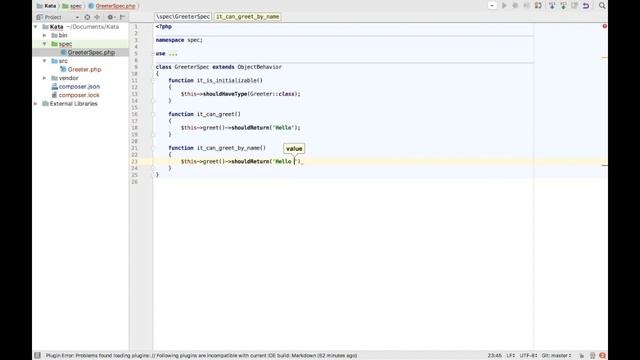640x360 pixels.
Task: Click the error stripe mark near line 23
Action: [x=604, y=166]
